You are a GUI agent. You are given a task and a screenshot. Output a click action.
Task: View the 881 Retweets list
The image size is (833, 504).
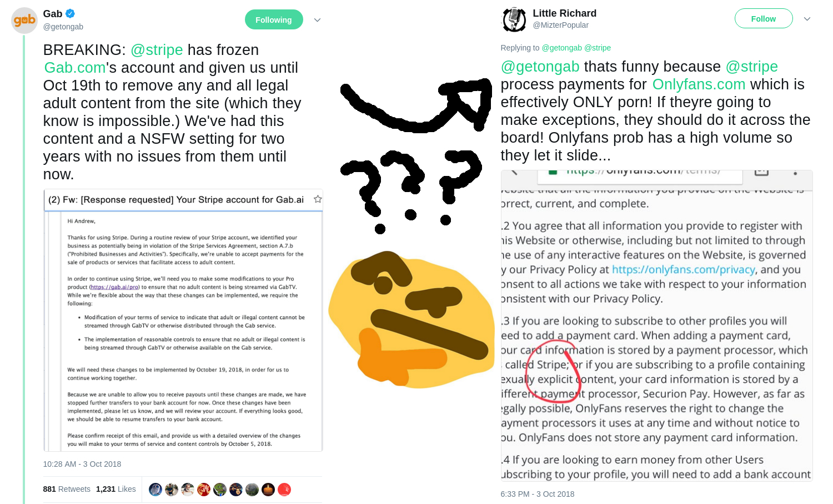67,489
